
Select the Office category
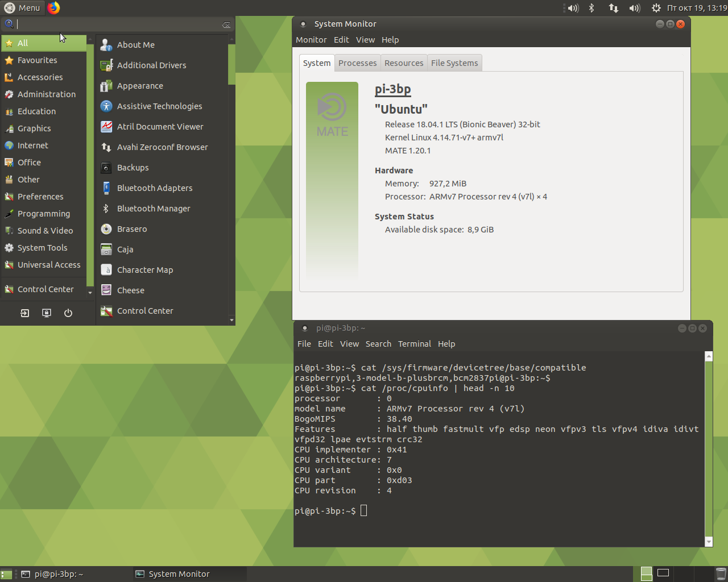[44, 163]
